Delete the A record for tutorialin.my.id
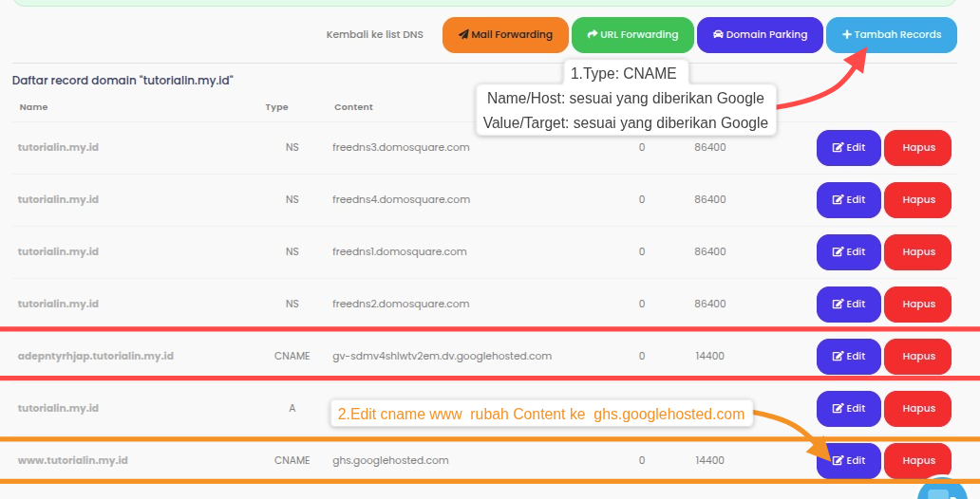 coord(917,409)
